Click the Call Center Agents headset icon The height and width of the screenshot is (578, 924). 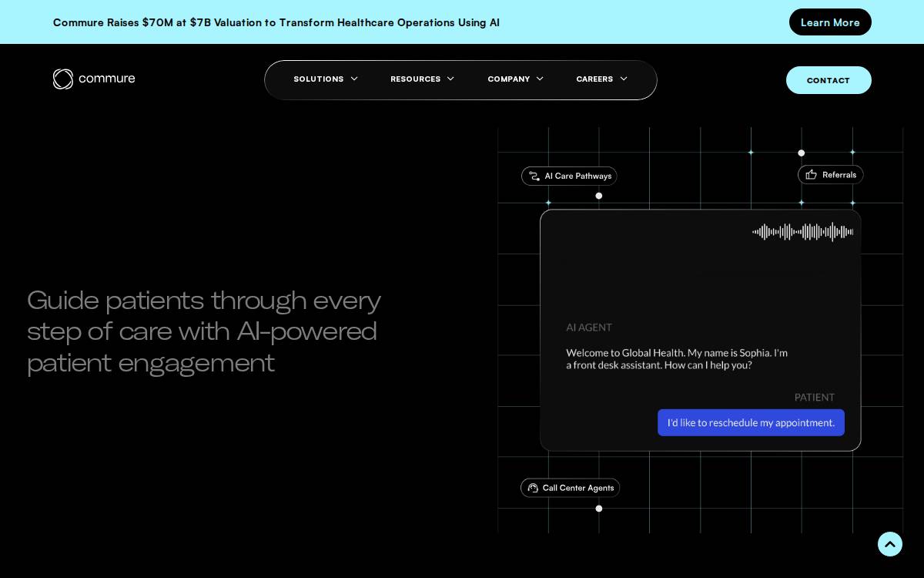click(533, 488)
